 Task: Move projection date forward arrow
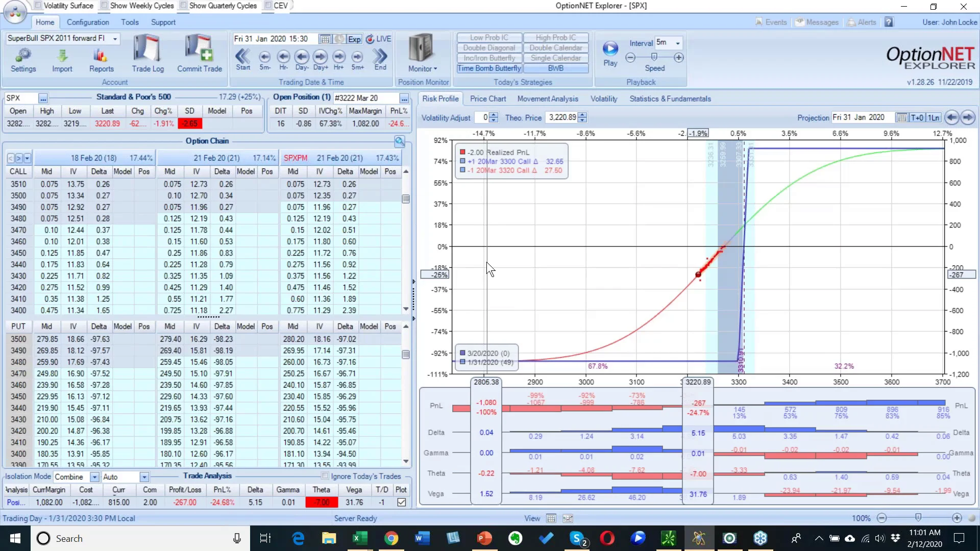coord(968,117)
